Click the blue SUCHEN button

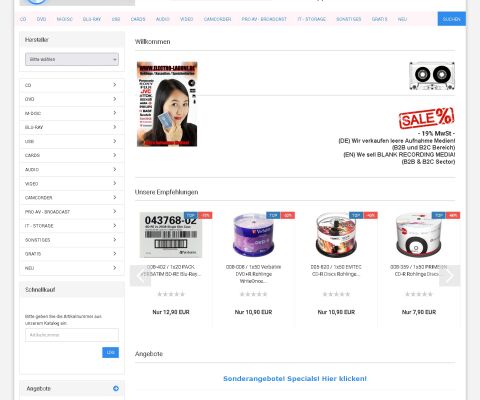(452, 19)
